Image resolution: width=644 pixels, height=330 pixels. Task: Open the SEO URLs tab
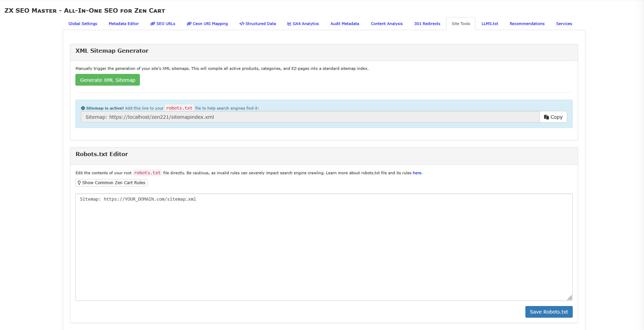[x=163, y=24]
